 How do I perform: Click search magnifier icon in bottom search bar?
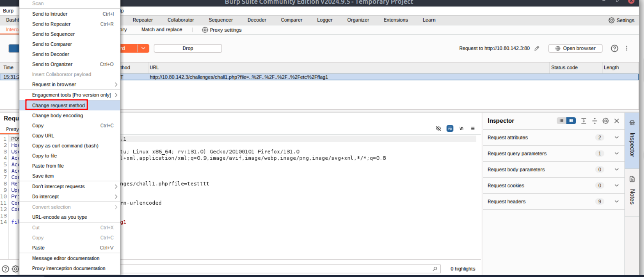pos(435,269)
